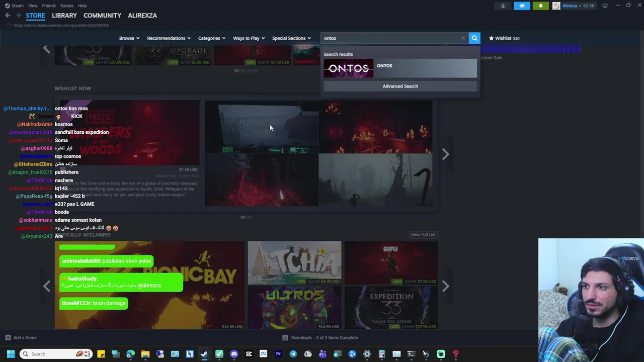Viewport: 644px width, 362px height.
Task: Click the Windows taskbar search box
Action: click(56, 354)
